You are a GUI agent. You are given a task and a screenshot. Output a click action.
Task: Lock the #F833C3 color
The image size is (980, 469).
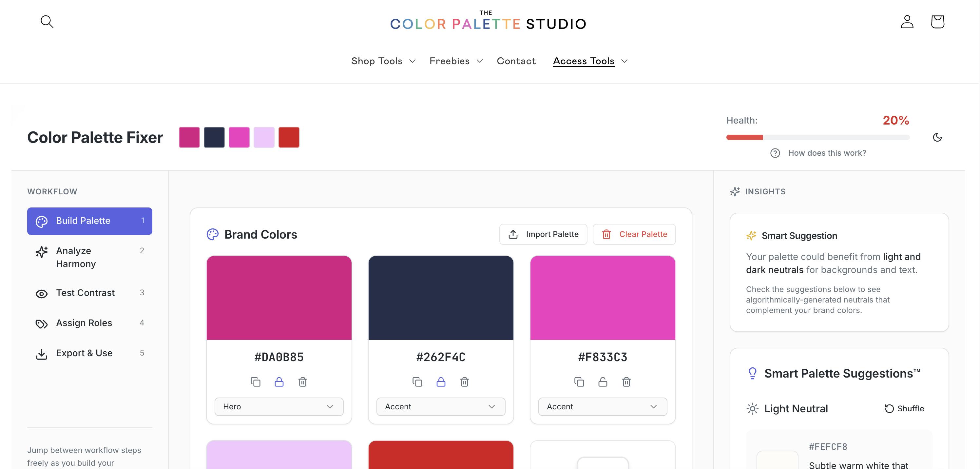[603, 382]
